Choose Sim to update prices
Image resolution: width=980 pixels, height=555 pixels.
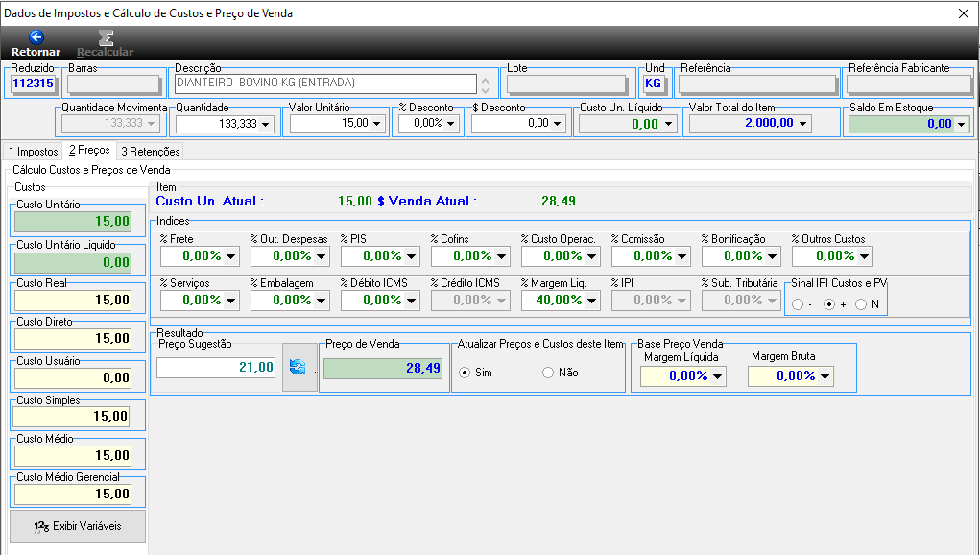click(465, 373)
